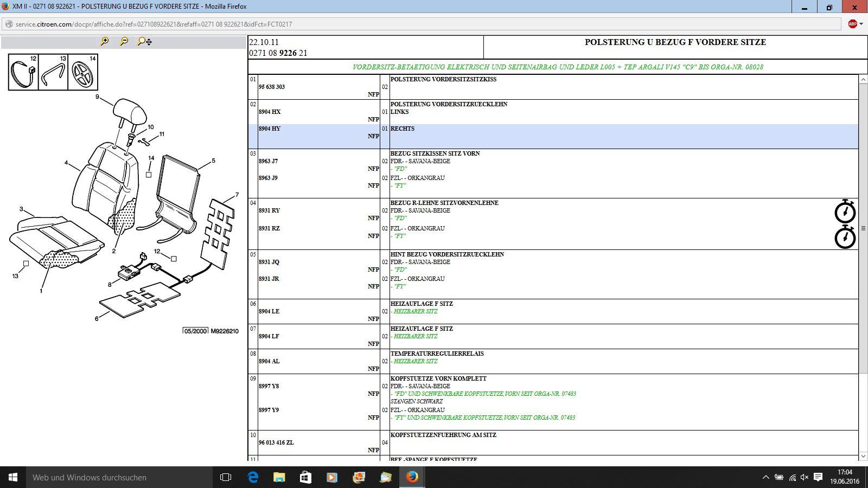Open File Explorer from the taskbar

pyautogui.click(x=279, y=477)
